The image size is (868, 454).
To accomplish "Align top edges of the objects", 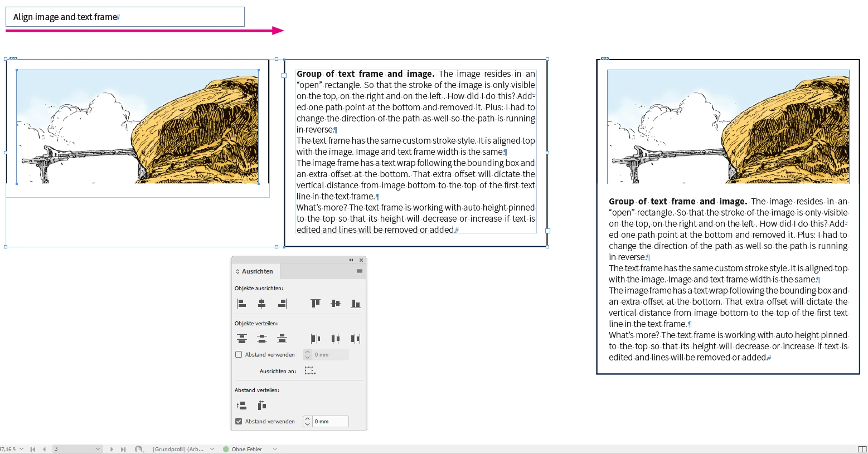I will click(316, 304).
